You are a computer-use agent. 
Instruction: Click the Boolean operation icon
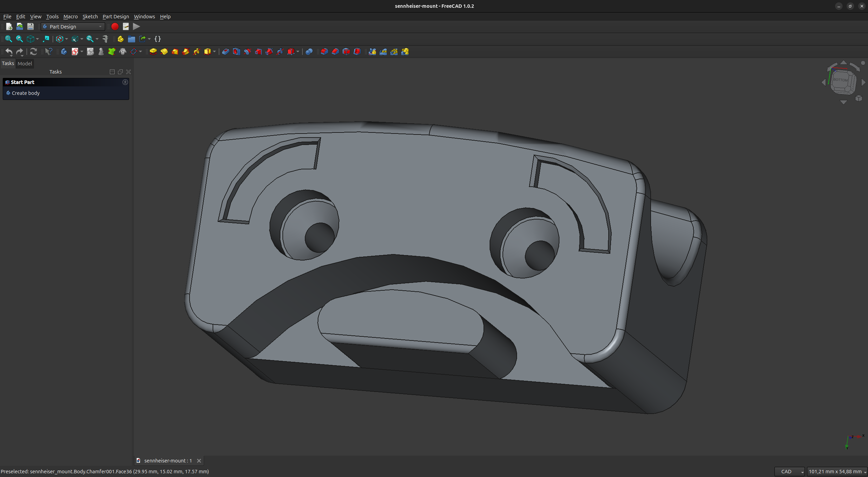tap(309, 51)
